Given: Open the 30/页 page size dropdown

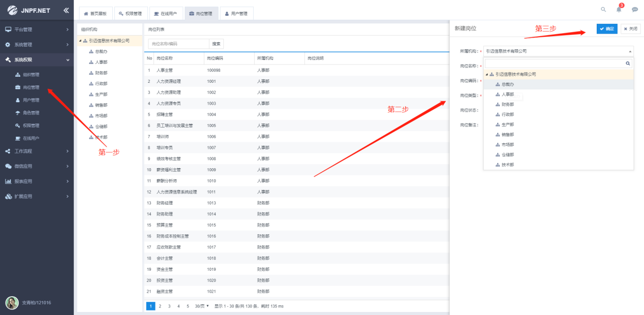Looking at the screenshot, I should coord(202,306).
